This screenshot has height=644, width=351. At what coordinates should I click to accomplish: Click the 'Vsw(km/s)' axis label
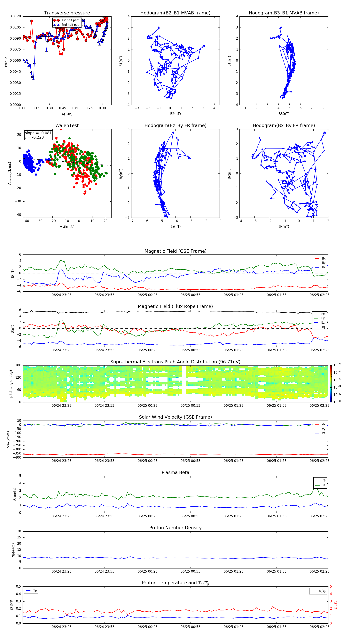[8, 439]
